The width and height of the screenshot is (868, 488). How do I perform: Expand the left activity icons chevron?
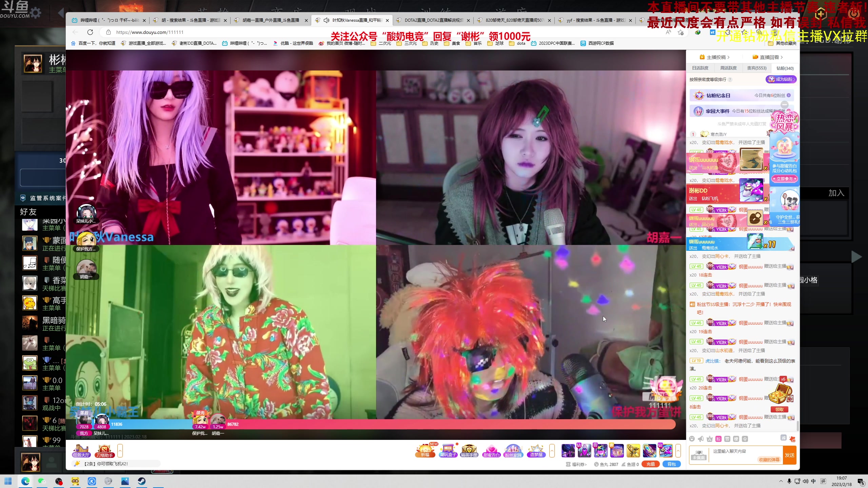pyautogui.click(x=120, y=451)
